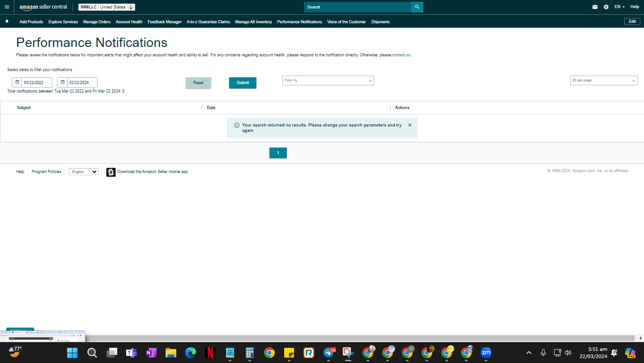Click the start date field 03/22/2022
The width and height of the screenshot is (644, 363).
(37, 82)
